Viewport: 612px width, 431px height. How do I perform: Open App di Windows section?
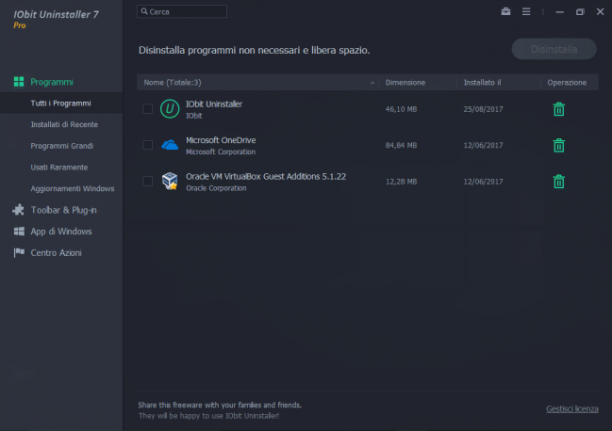tap(61, 232)
